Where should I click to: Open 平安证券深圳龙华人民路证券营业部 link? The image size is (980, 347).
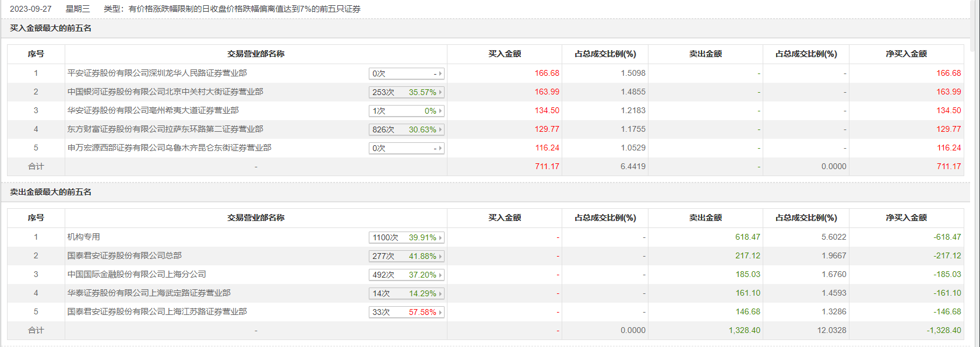pyautogui.click(x=157, y=73)
